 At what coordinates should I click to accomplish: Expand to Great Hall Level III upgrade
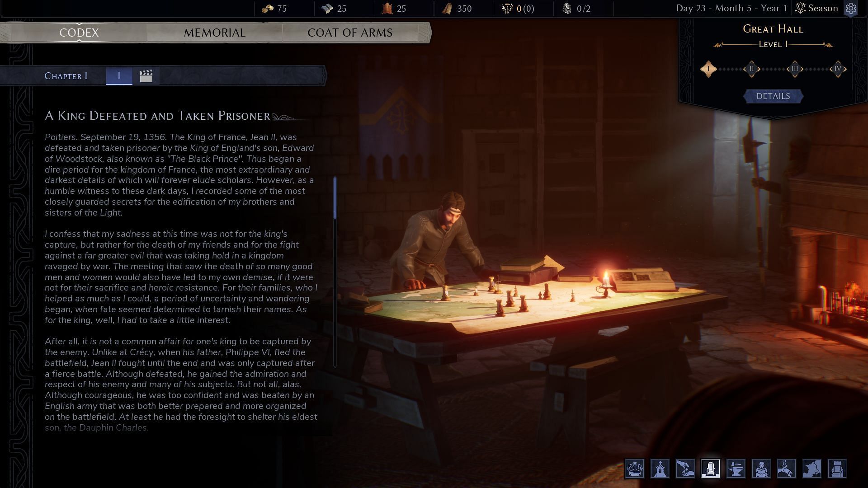click(795, 69)
